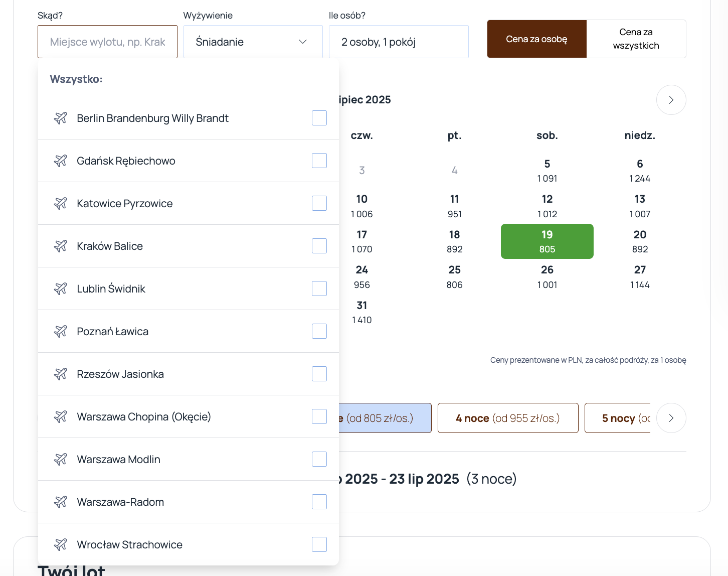Click the airplane icon beside Berlin Brandenburg Willy Brandt

61,118
